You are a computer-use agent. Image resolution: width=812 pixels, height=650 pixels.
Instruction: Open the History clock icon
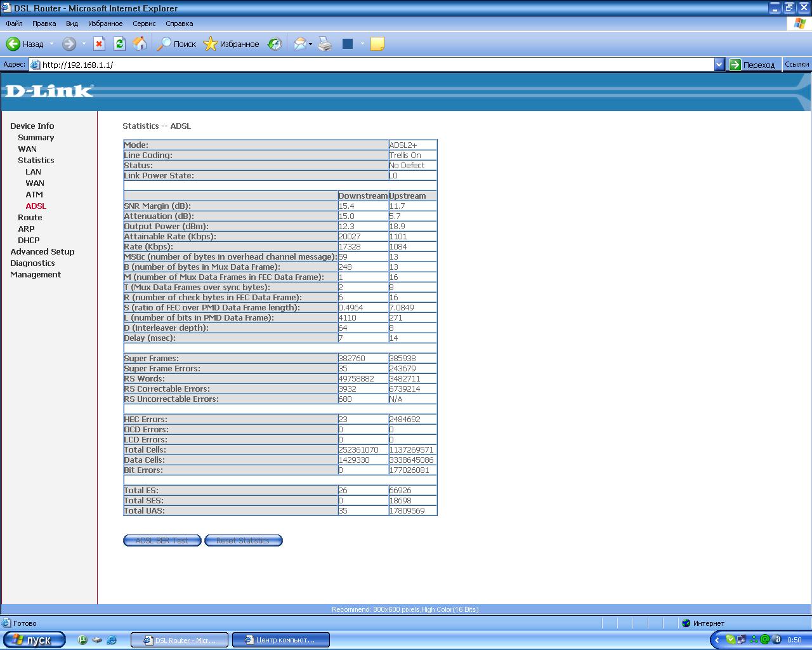click(x=274, y=44)
